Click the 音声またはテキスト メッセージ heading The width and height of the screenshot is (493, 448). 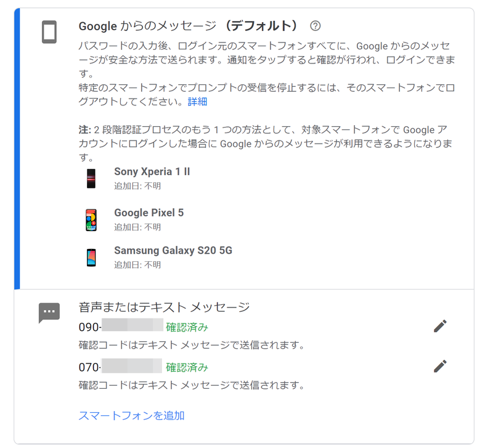164,307
